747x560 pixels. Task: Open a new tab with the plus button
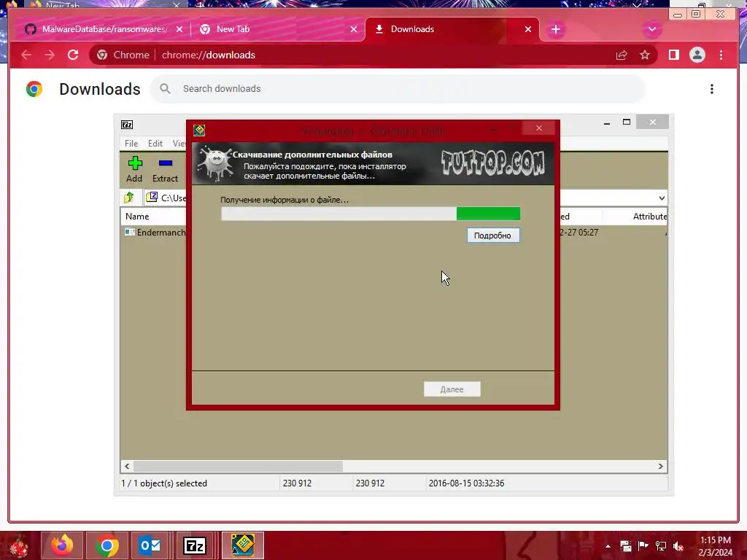(555, 29)
